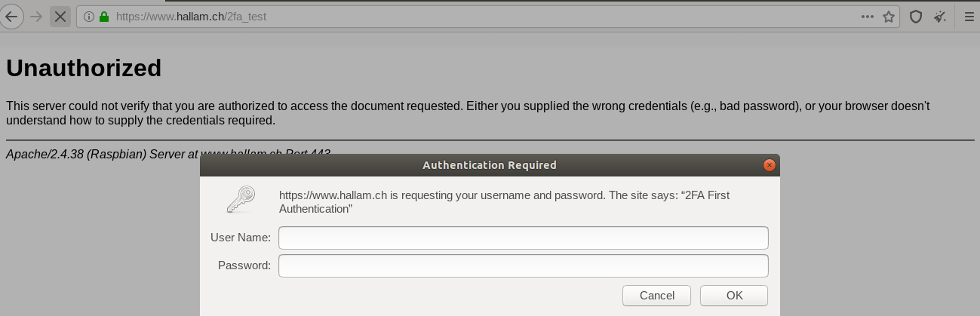Click the User Name text field
This screenshot has width=980, height=316.
point(523,238)
